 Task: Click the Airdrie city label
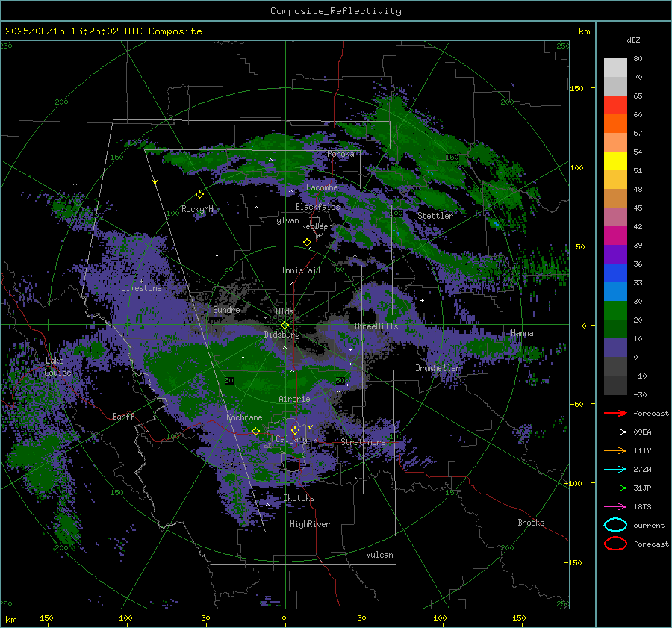[294, 399]
